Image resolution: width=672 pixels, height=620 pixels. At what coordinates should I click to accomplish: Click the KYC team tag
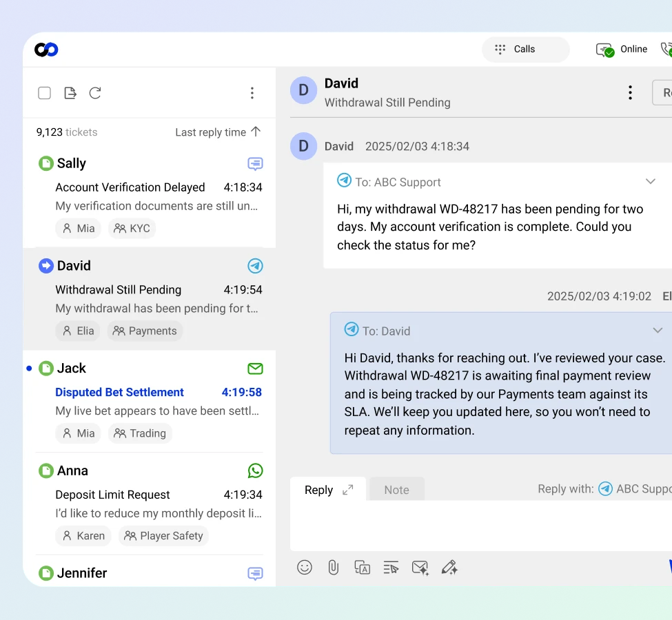[132, 229]
